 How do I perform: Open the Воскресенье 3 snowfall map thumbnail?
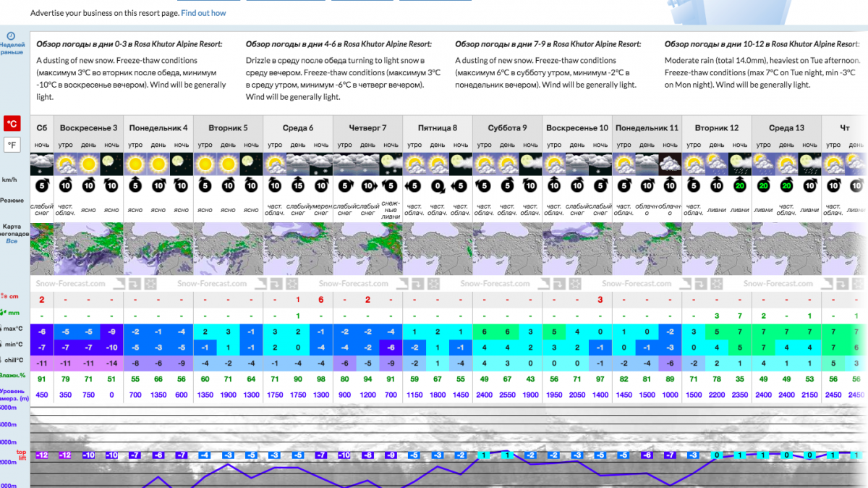point(88,249)
